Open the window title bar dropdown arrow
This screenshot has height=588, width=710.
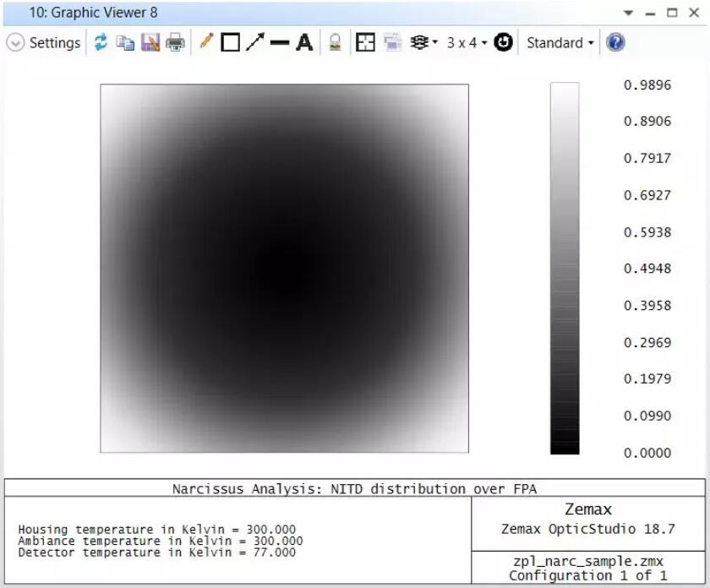coord(628,13)
